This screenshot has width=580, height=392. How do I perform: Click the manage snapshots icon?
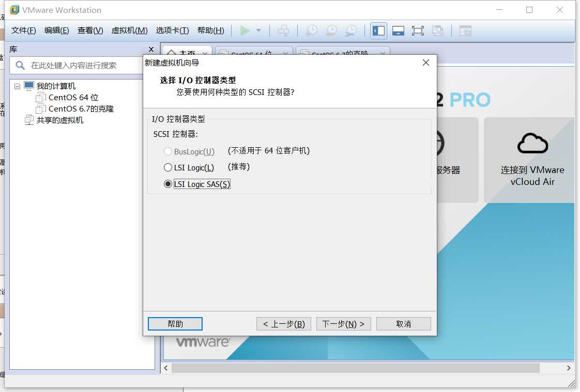pyautogui.click(x=350, y=30)
